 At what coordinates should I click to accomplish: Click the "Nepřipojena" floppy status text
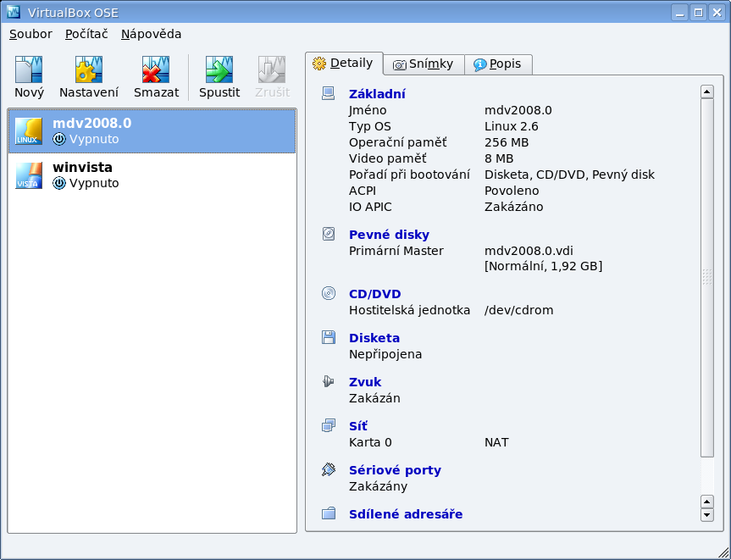[385, 354]
